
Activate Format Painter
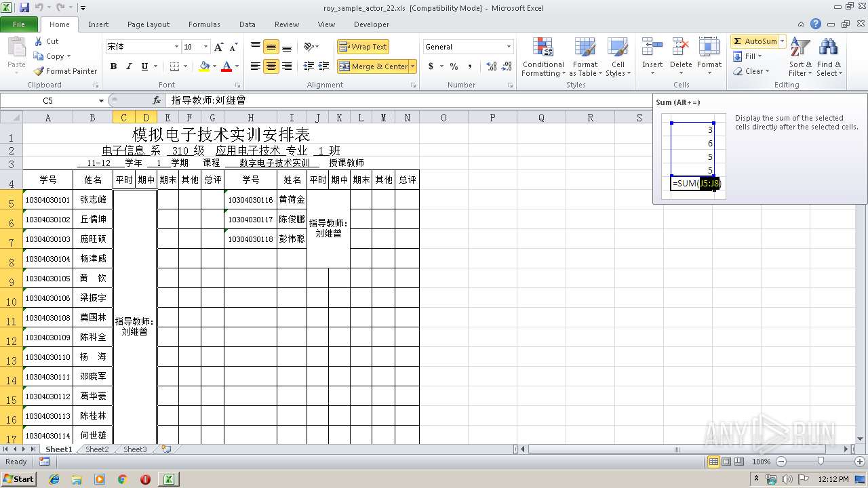65,71
